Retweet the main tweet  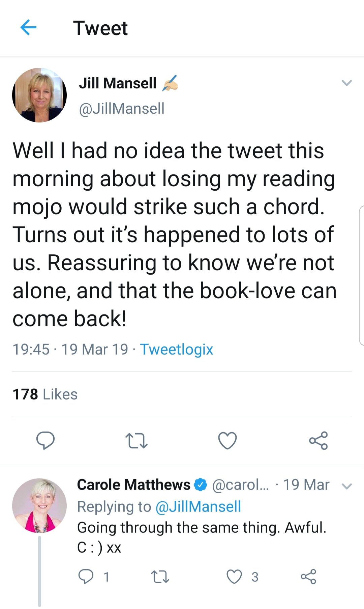pos(136,441)
